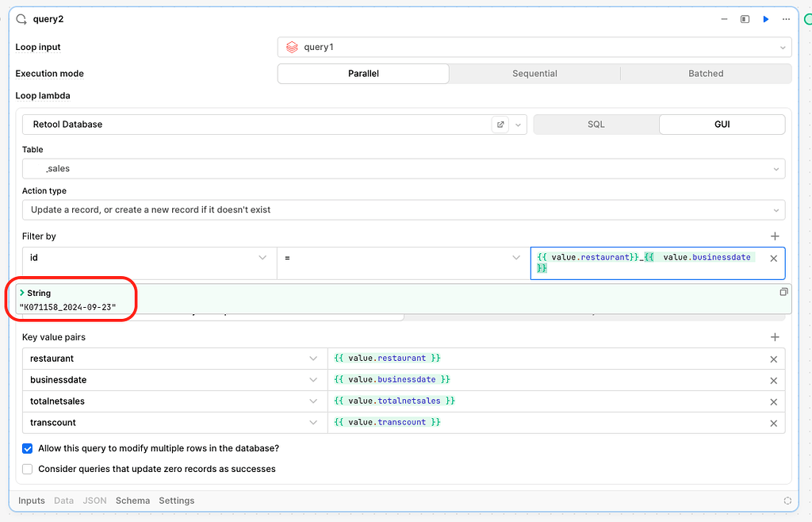Open the businessdate key dropdown

tap(175, 379)
